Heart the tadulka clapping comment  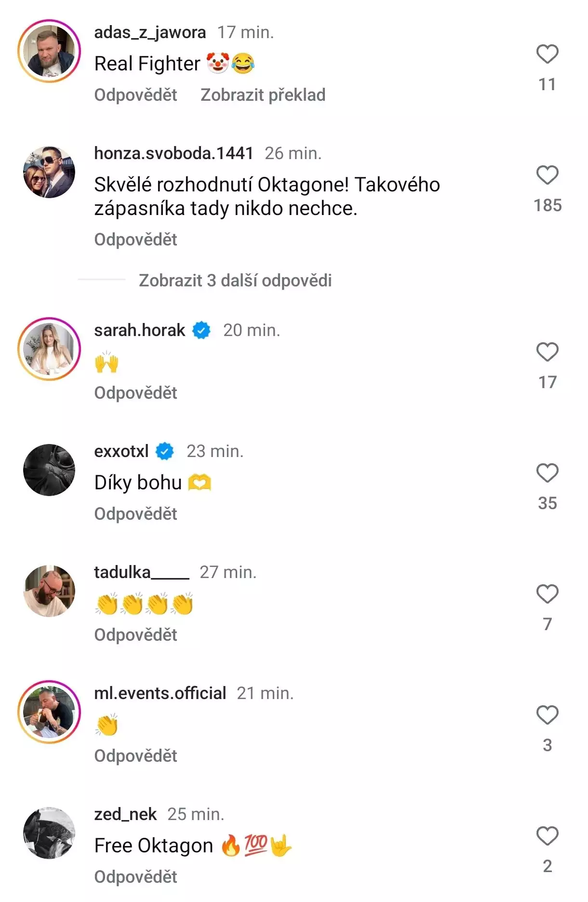547,594
